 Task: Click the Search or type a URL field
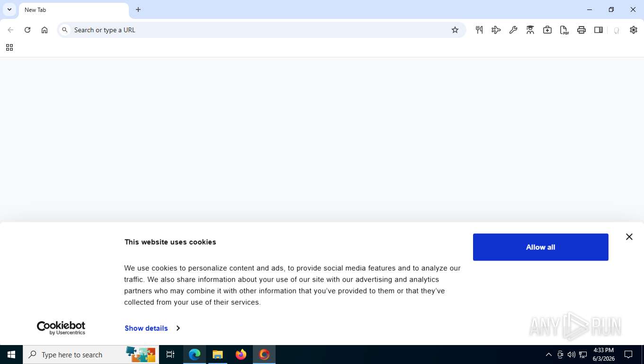click(x=261, y=30)
